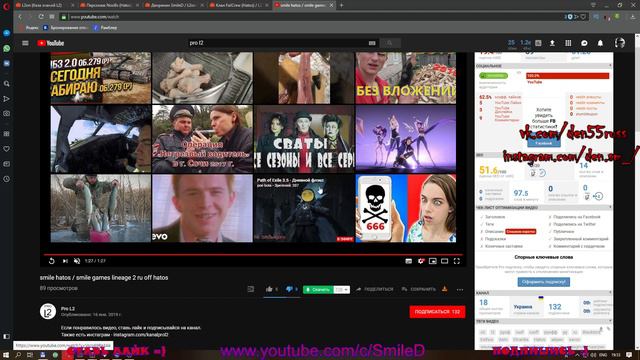The image size is (640, 360).
Task: Open the account avatar menu
Action: 620,43
